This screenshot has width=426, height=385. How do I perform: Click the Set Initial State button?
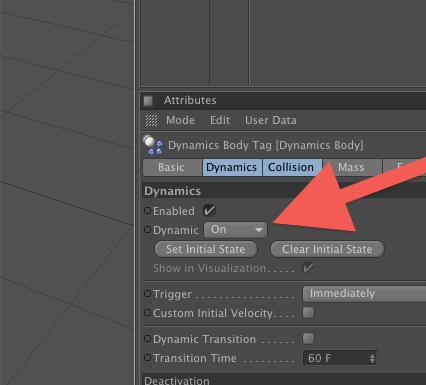click(x=206, y=249)
